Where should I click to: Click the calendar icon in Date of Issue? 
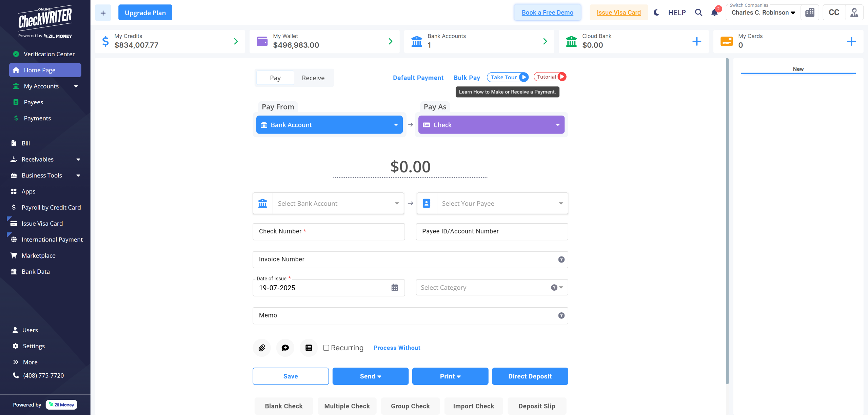point(394,288)
